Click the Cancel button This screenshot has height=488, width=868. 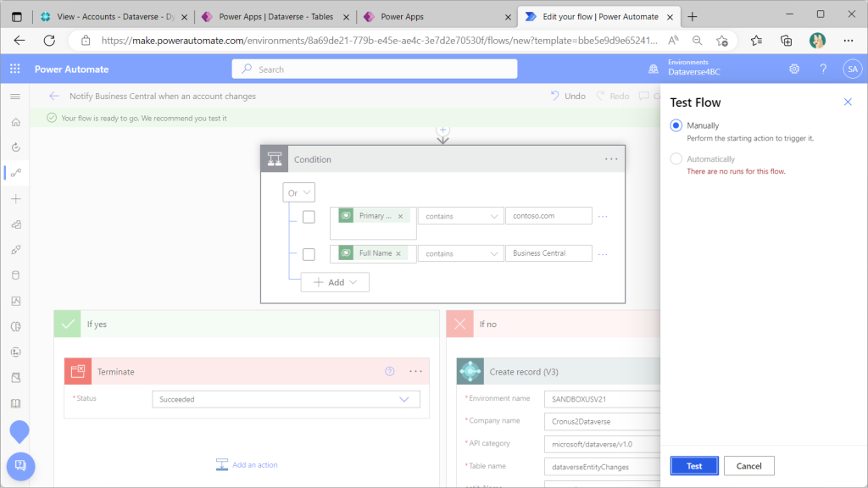[749, 466]
